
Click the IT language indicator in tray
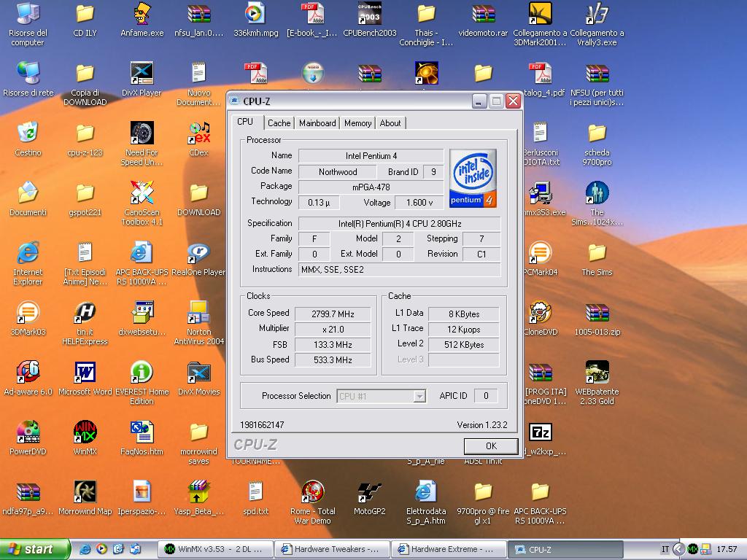665,550
